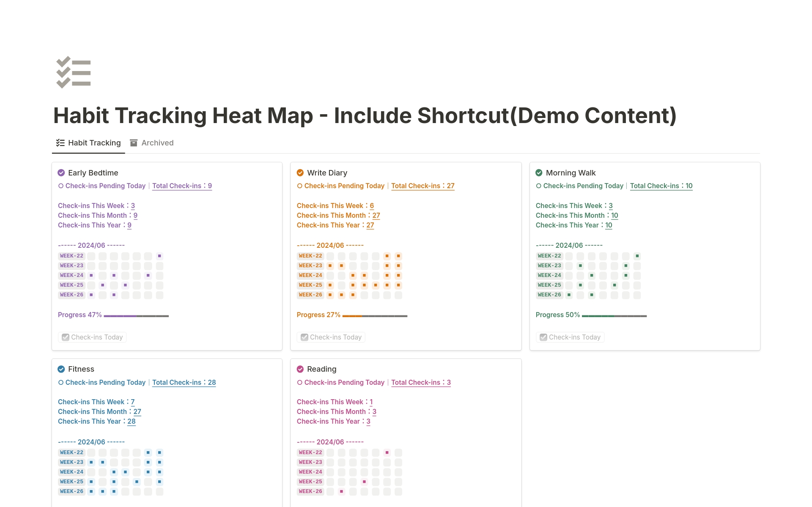Click the check circle icon beside Early Bedtime
Screen dimensions: 812x507
[61, 173]
